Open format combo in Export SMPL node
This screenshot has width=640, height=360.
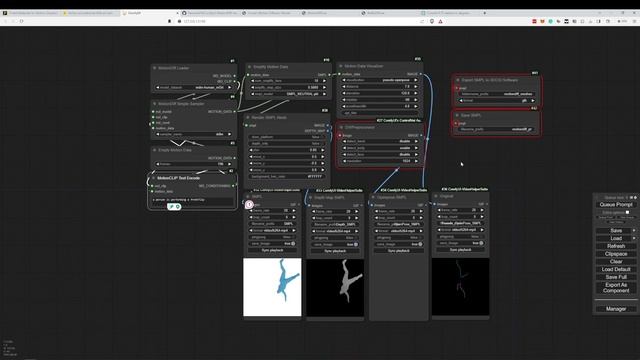pos(497,100)
